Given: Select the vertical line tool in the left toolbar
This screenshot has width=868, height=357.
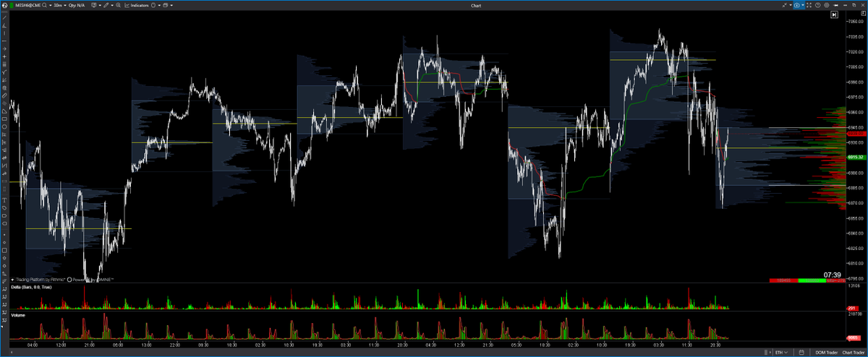Looking at the screenshot, I should (5, 33).
